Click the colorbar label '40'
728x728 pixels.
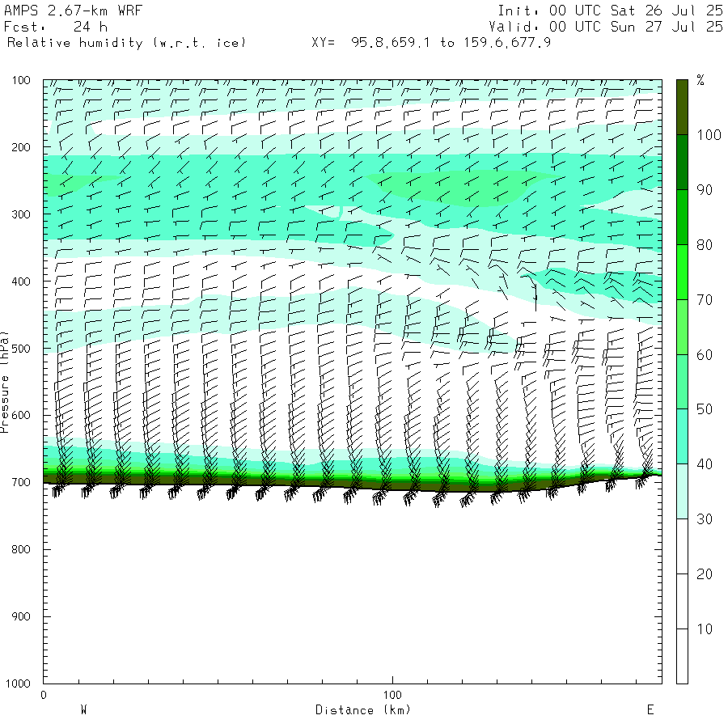(705, 464)
